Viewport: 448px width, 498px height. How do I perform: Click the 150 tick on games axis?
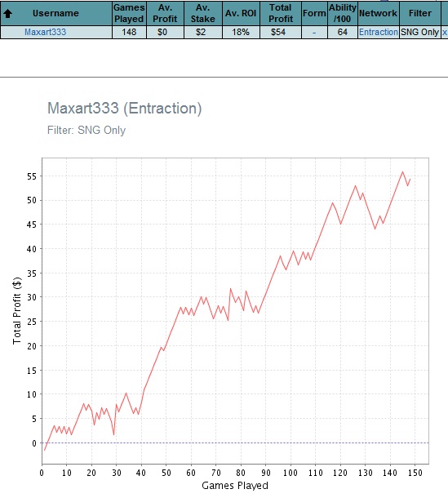(415, 473)
